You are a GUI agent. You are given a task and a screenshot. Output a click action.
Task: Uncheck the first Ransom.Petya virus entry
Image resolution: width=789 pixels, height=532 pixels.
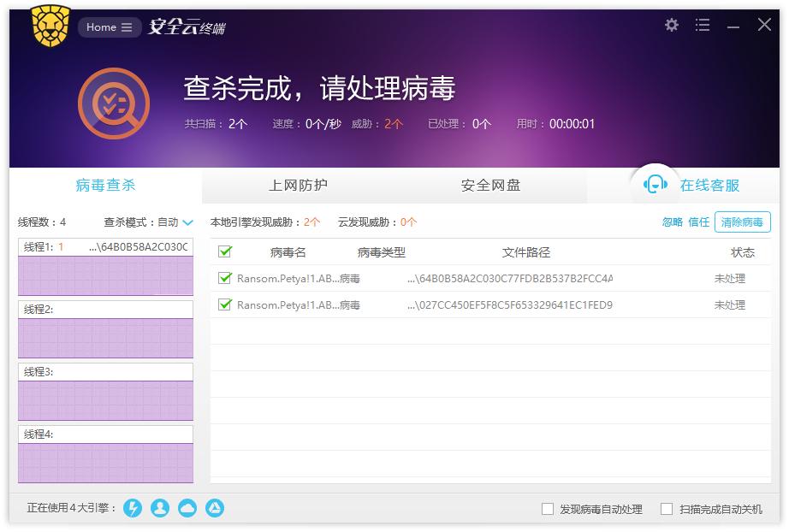[x=223, y=278]
